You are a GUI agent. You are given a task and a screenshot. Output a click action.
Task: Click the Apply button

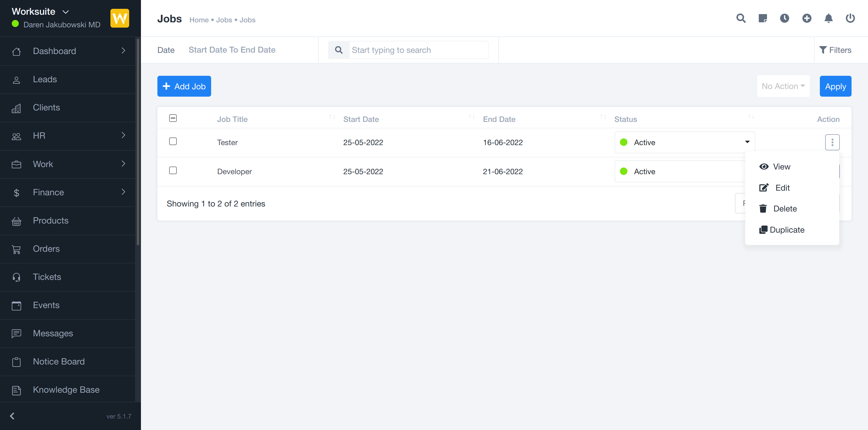pyautogui.click(x=835, y=86)
